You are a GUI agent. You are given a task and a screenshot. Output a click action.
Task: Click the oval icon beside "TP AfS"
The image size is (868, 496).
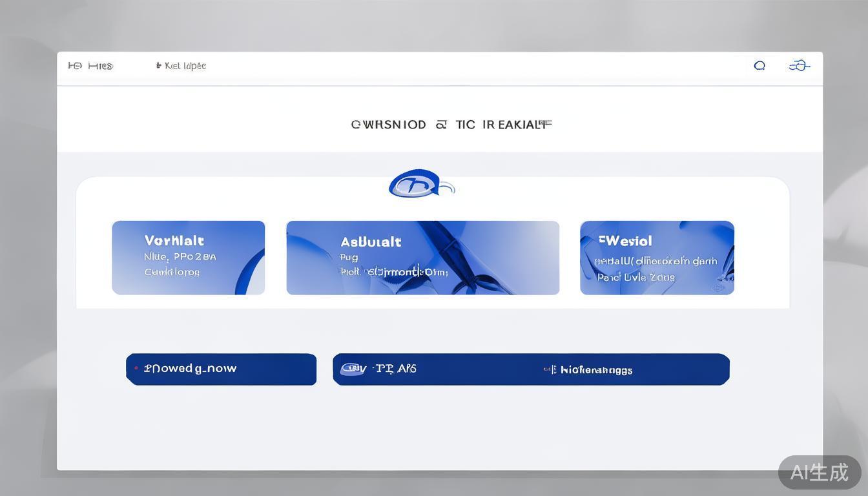coord(353,369)
